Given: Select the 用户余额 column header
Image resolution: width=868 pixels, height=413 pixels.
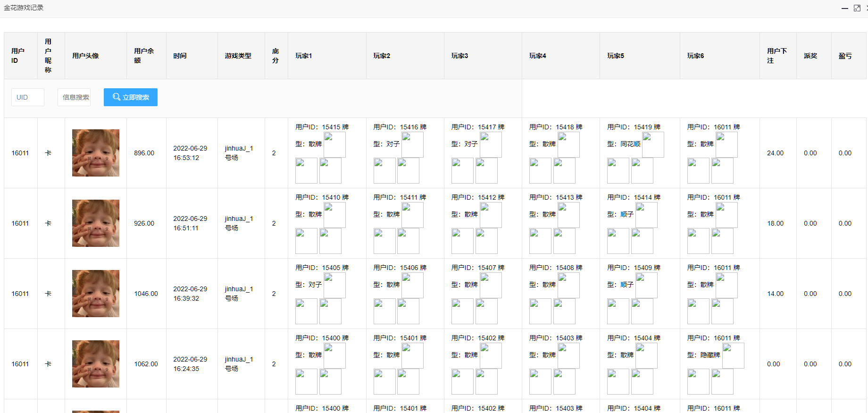Looking at the screenshot, I should 144,56.
